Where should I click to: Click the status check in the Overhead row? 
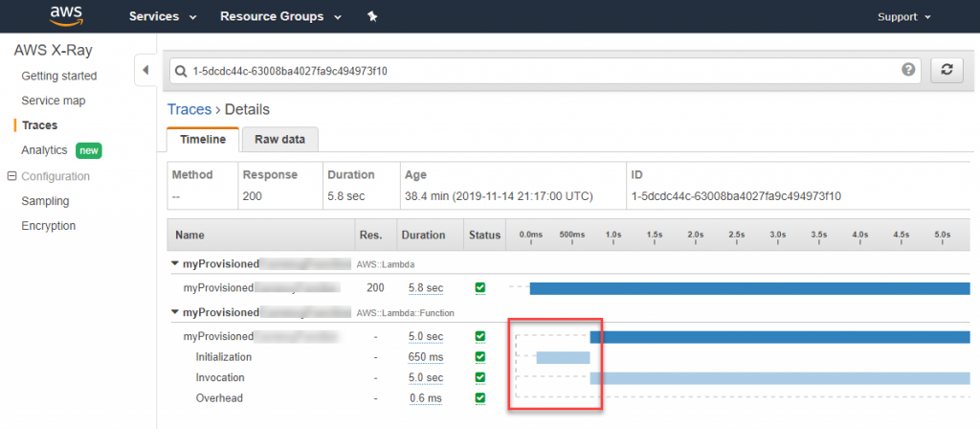[480, 397]
